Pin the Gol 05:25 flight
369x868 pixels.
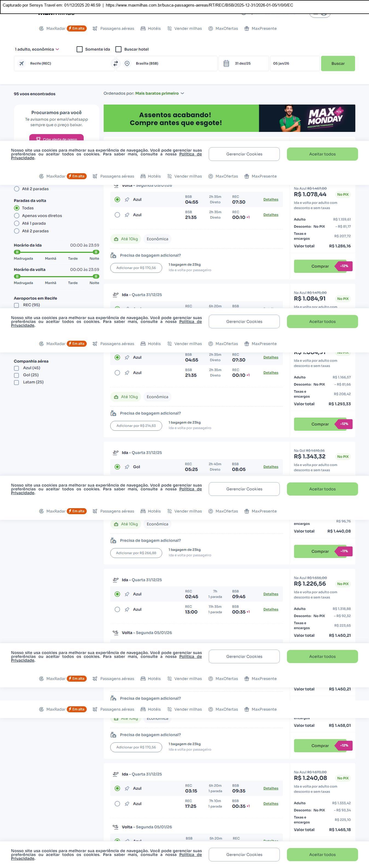[127, 467]
